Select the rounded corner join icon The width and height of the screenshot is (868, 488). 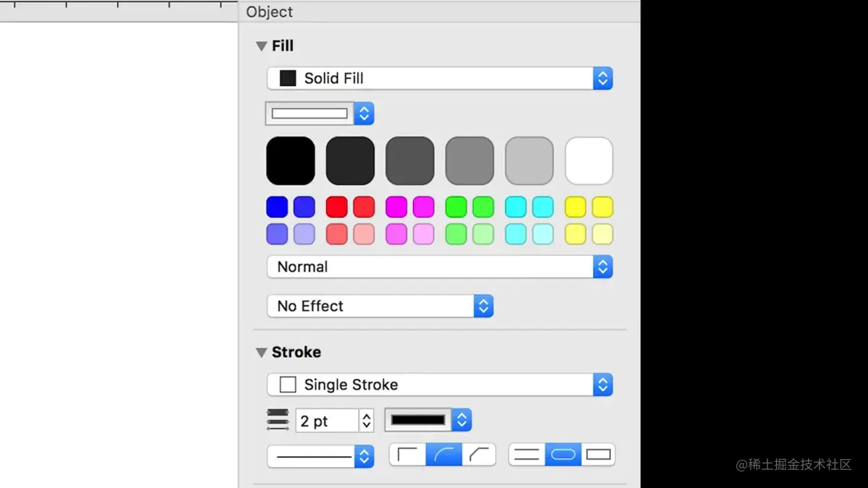[x=444, y=455]
